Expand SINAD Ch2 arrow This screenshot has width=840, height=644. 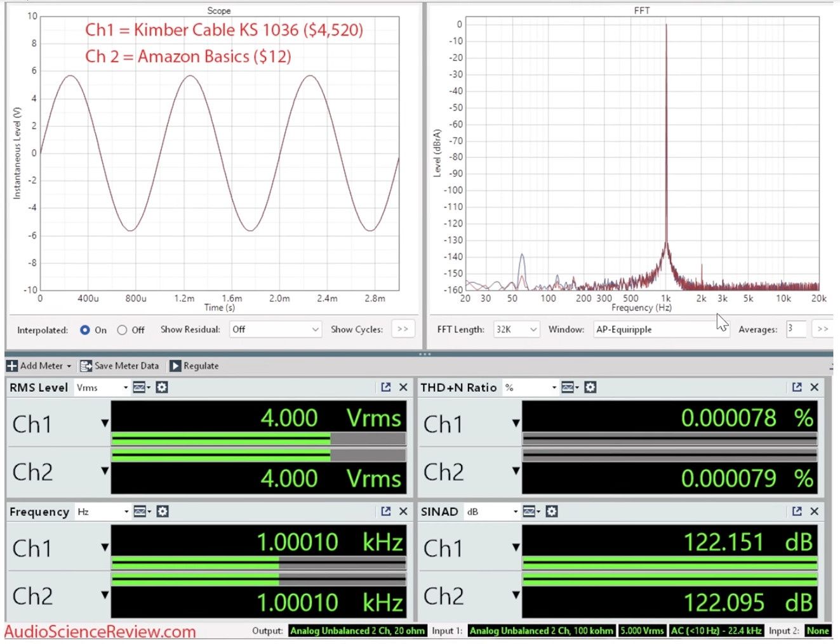(516, 595)
